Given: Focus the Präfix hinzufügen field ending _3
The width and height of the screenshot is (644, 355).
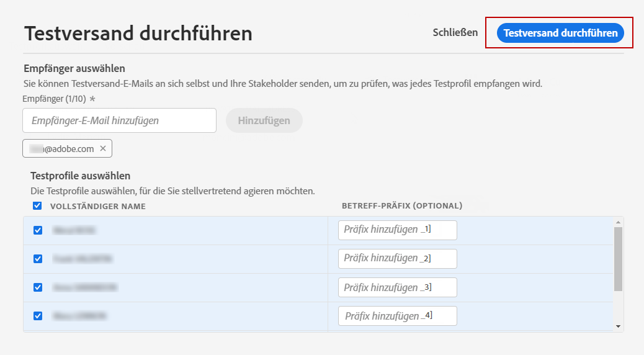Looking at the screenshot, I should tap(397, 287).
